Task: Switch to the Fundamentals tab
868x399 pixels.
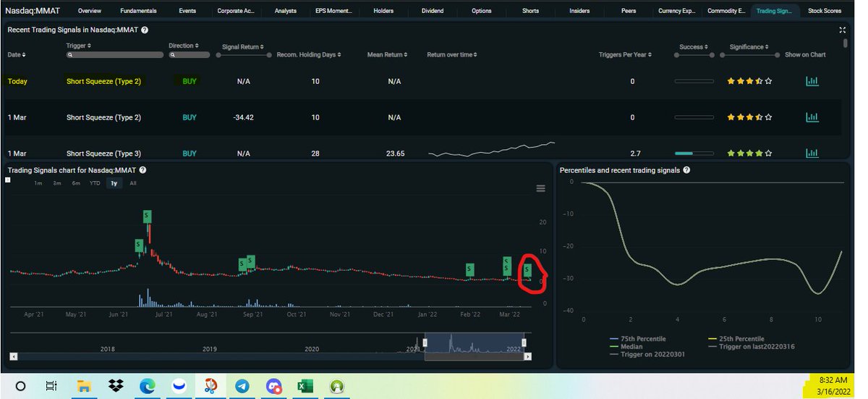Action: tap(138, 11)
